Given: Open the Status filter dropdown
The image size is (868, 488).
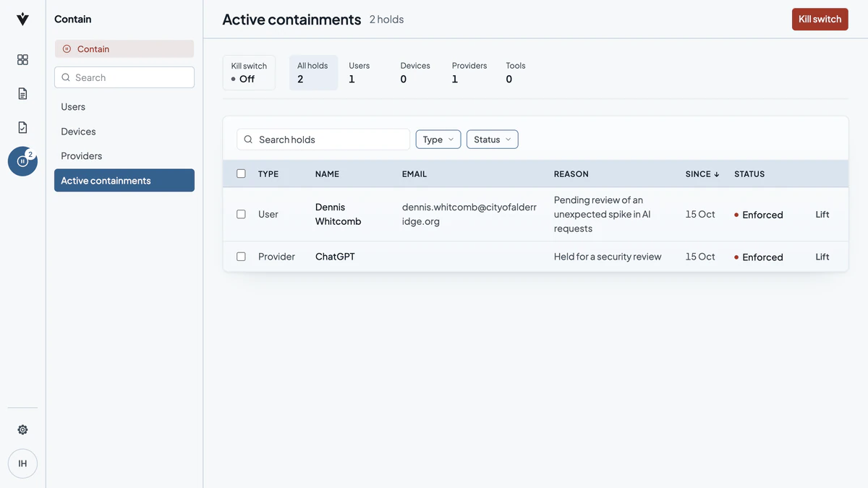Looking at the screenshot, I should pos(493,140).
